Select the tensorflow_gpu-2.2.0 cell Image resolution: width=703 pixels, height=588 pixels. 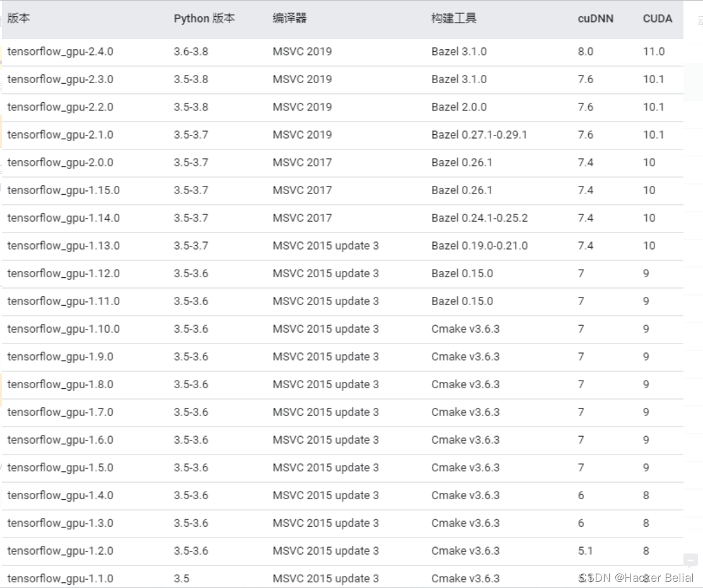[x=60, y=107]
